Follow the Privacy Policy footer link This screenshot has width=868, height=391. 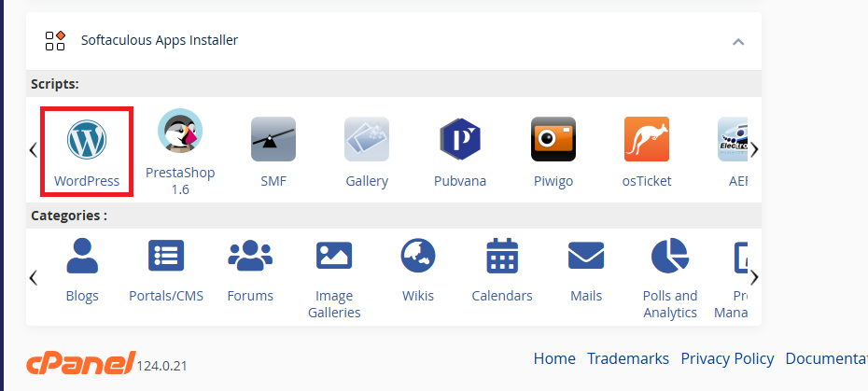pos(727,359)
